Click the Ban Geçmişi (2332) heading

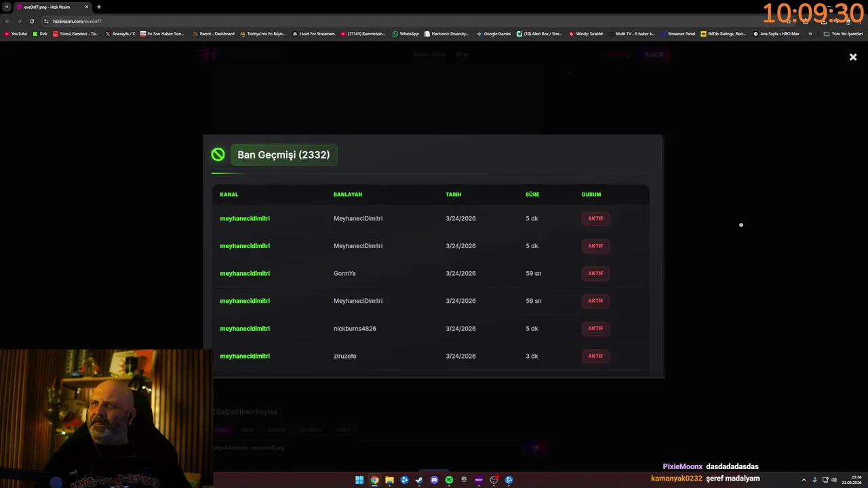tap(283, 155)
